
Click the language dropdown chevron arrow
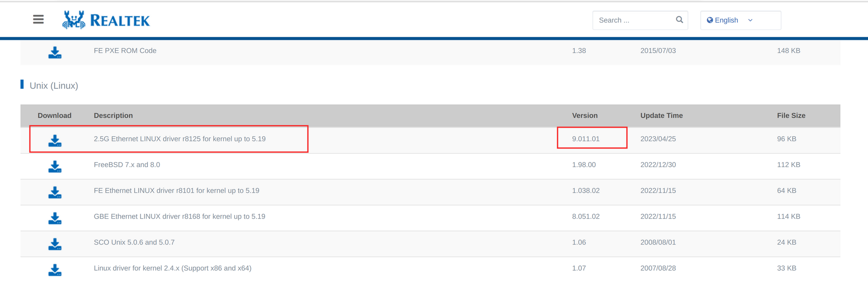pyautogui.click(x=750, y=20)
